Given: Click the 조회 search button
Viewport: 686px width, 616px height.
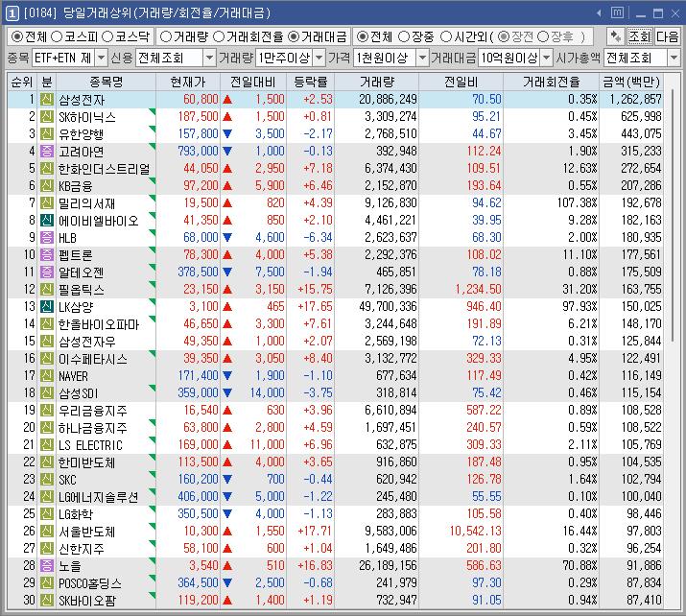Looking at the screenshot, I should click(640, 36).
